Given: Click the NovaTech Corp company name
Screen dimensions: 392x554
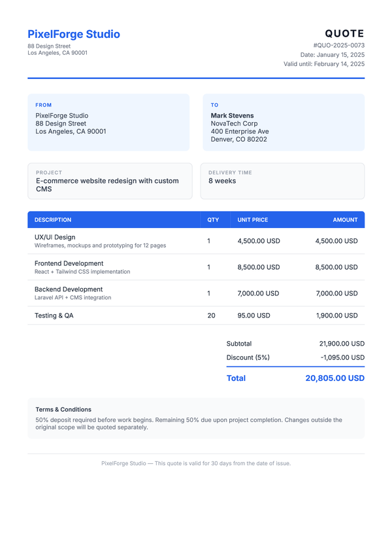Looking at the screenshot, I should pos(234,123).
